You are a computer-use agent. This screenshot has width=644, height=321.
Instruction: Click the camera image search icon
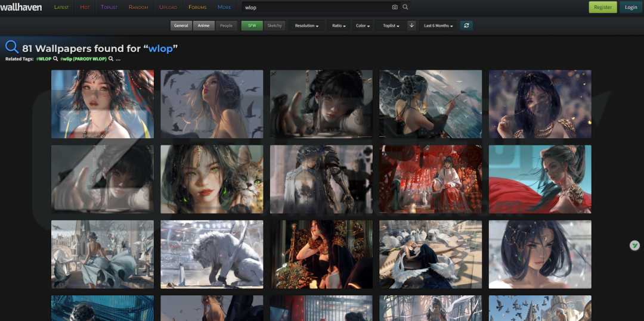pyautogui.click(x=395, y=7)
